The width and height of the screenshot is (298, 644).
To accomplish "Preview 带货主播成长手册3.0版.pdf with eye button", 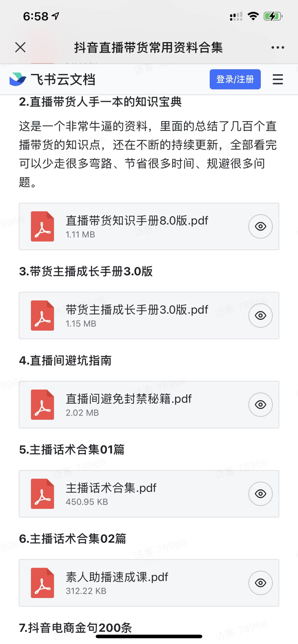I will [x=260, y=316].
